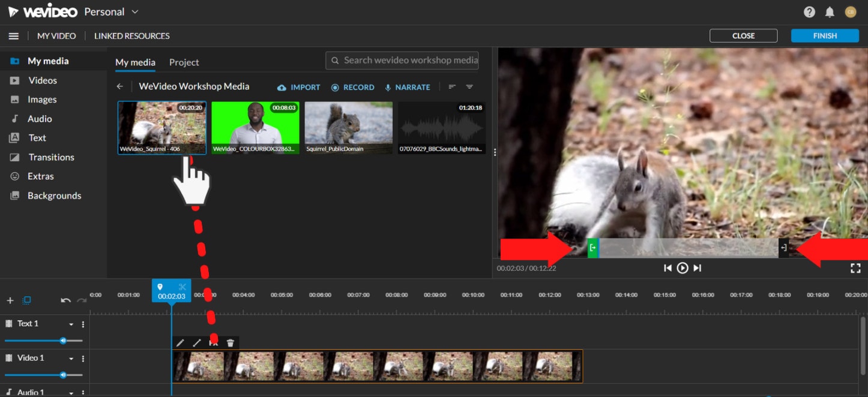The height and width of the screenshot is (397, 868).
Task: Select the BBCSounds audio waveform thumbnail
Action: pyautogui.click(x=442, y=128)
